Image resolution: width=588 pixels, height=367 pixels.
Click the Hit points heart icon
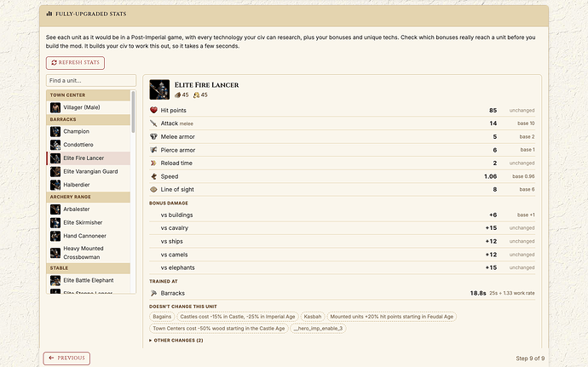[153, 110]
